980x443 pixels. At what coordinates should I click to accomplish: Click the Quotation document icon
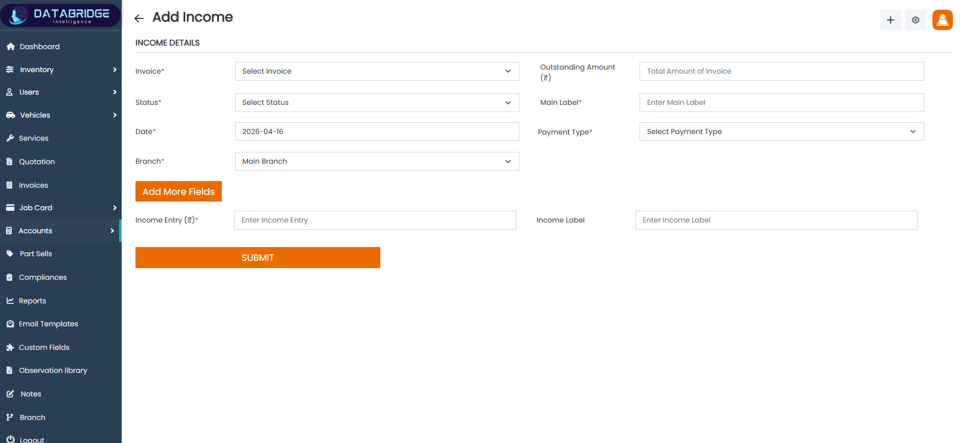coord(9,162)
